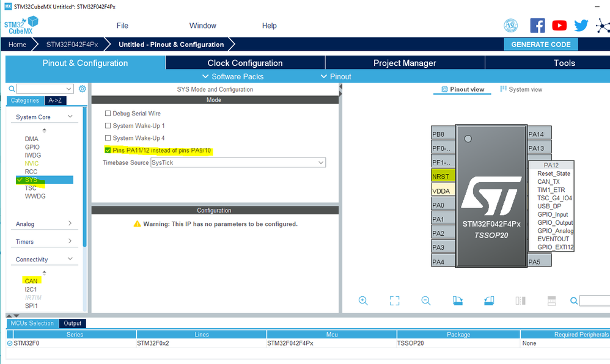The height and width of the screenshot is (364, 610).
Task: Select the Pinout & Configuration tab
Action: pyautogui.click(x=85, y=63)
